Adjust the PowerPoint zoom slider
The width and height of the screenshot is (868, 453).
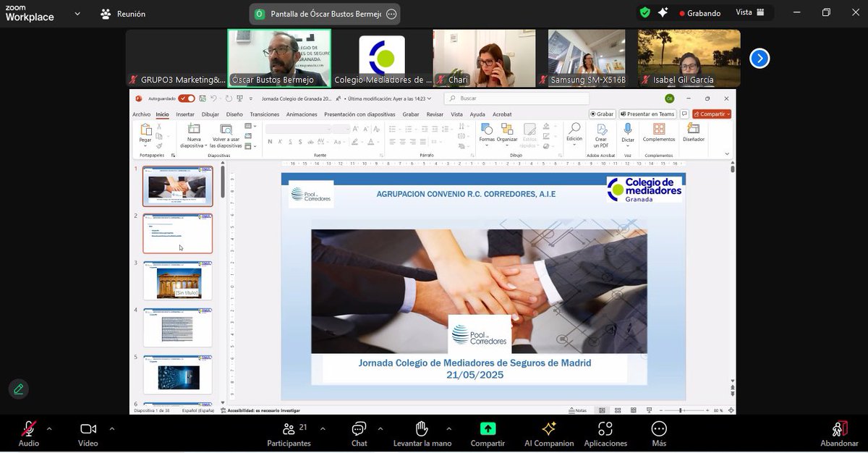(680, 410)
